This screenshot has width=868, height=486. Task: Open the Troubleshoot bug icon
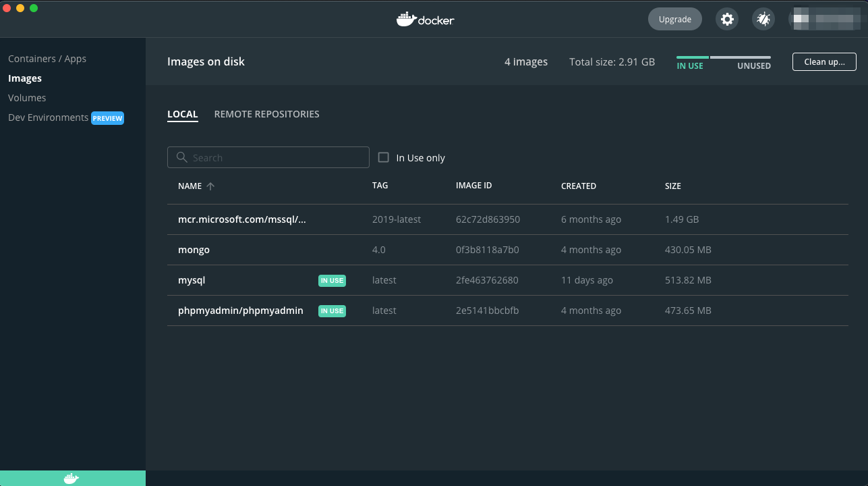tap(763, 19)
